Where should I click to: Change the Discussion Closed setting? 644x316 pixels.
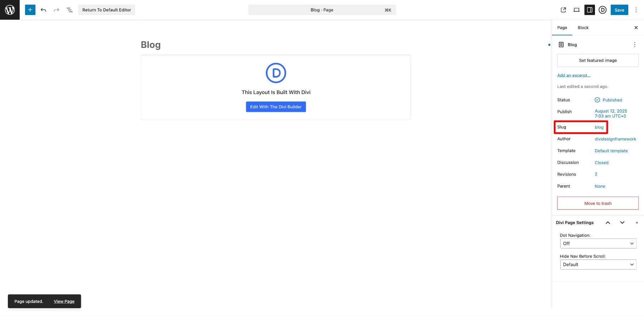click(x=601, y=163)
